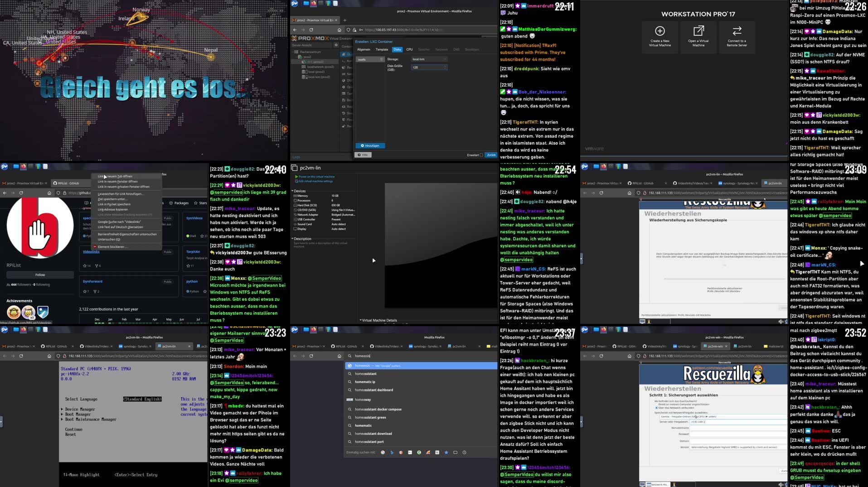Open the Storage local-lvm dropdown
This screenshot has width=868, height=487.
[429, 59]
